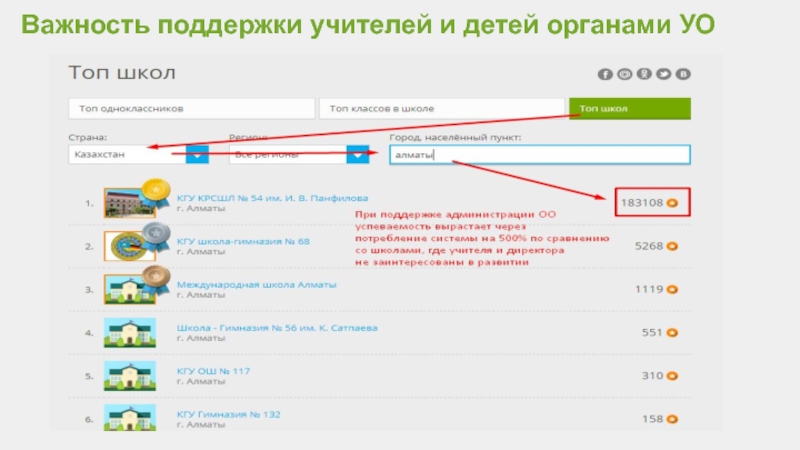Click the silver medal badge icon

tap(156, 236)
